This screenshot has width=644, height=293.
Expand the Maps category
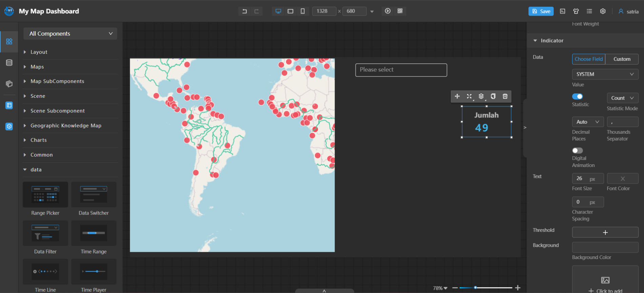click(37, 67)
